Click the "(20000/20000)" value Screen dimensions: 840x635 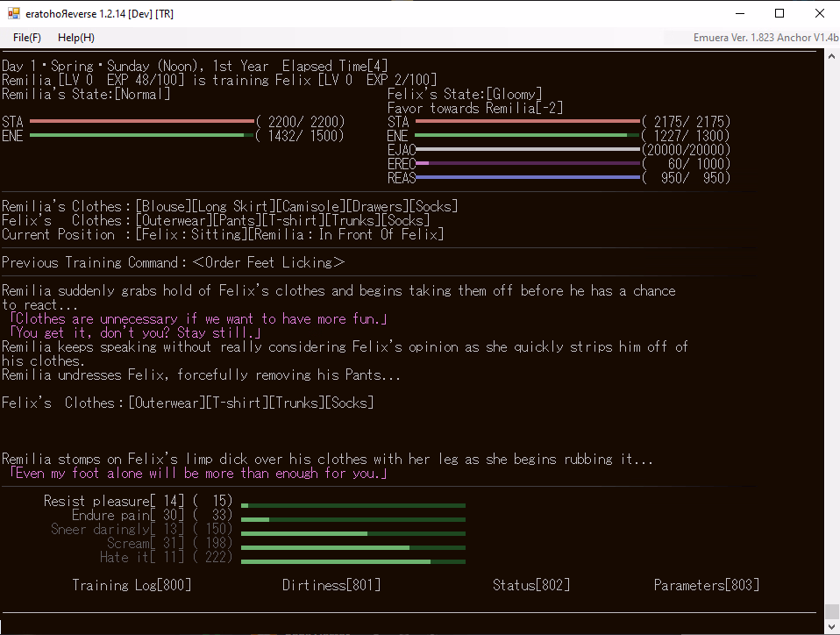click(x=686, y=150)
